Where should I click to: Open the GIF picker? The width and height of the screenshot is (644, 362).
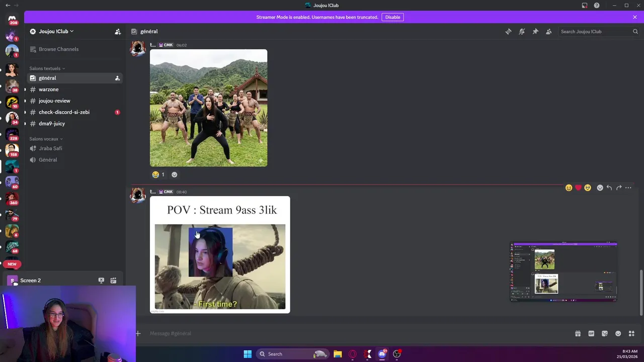click(591, 333)
